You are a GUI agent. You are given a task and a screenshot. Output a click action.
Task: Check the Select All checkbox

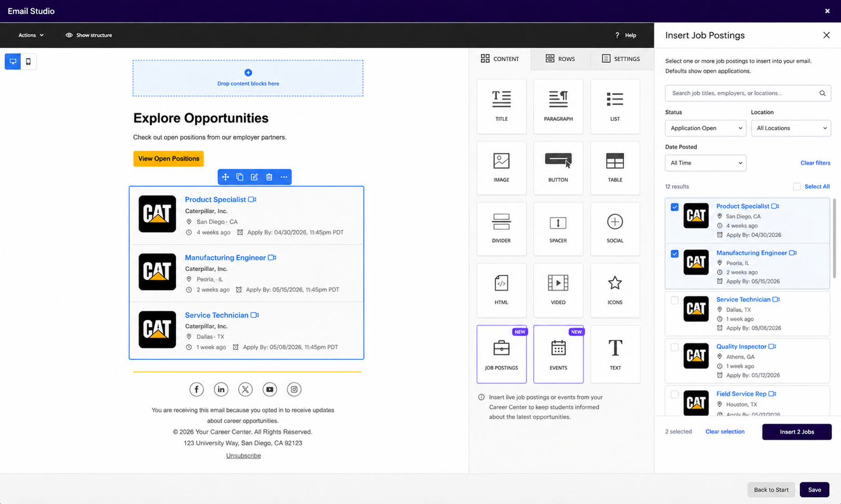[x=797, y=186]
